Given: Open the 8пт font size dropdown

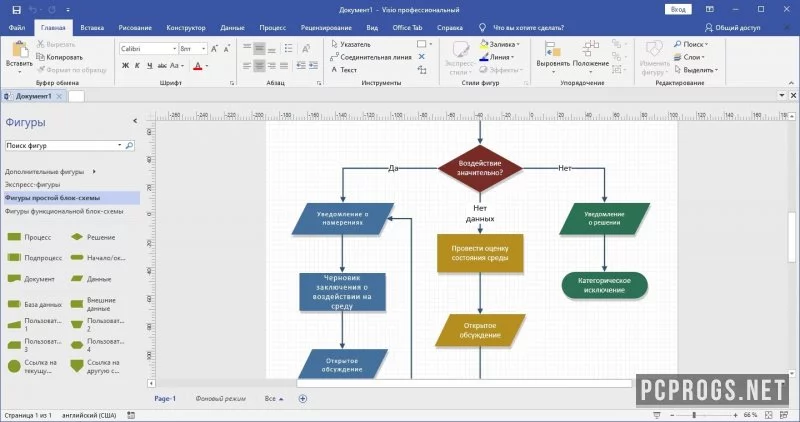Looking at the screenshot, I should click(x=204, y=48).
